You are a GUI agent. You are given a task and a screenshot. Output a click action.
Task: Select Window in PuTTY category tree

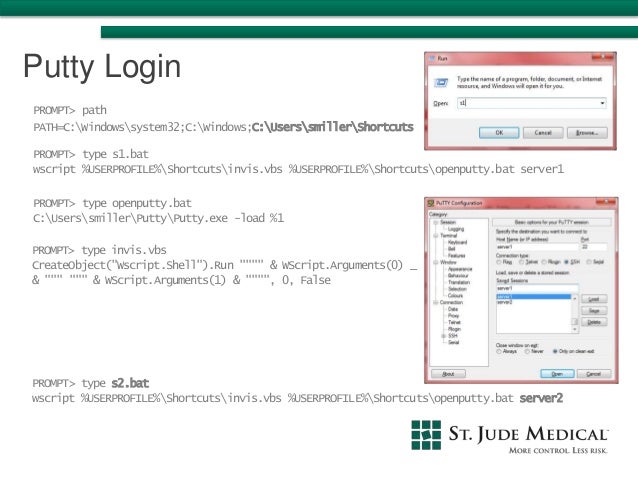pyautogui.click(x=448, y=262)
